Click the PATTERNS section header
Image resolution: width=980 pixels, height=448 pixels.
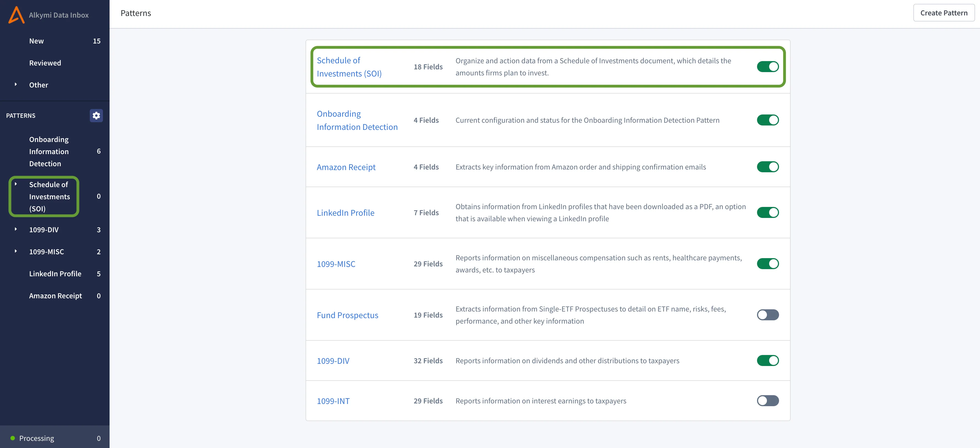(x=21, y=116)
